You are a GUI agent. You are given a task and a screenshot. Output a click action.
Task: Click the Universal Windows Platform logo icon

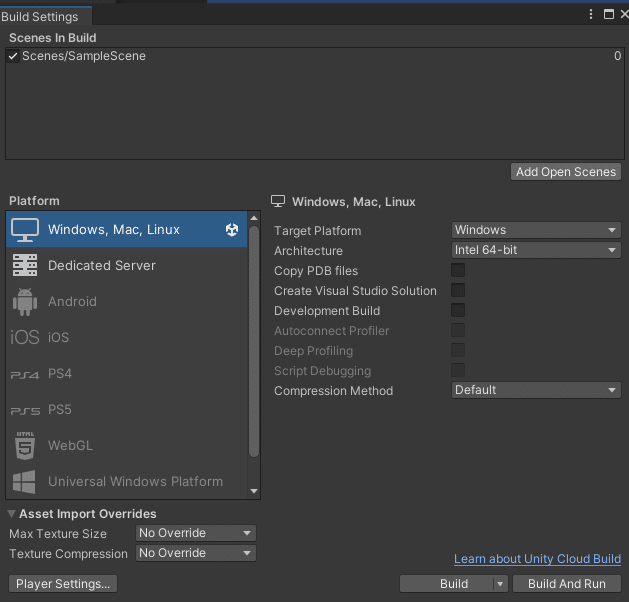(x=24, y=482)
